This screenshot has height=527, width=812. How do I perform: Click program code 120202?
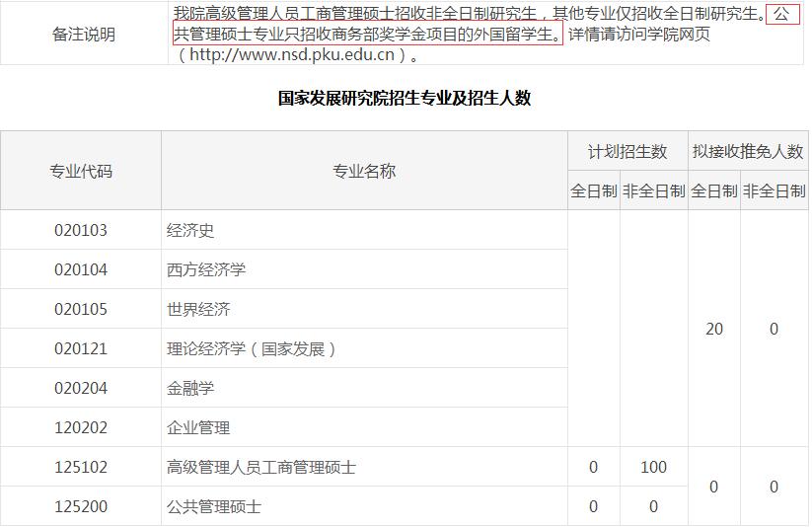(x=81, y=427)
